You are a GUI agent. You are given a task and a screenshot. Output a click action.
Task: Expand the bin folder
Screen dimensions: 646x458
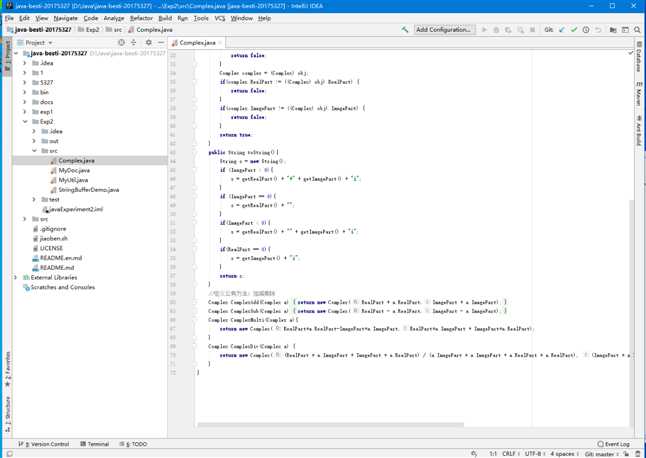coord(25,92)
